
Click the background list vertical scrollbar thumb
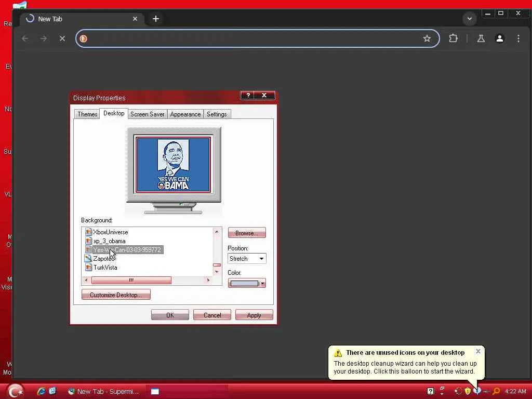coord(217,265)
